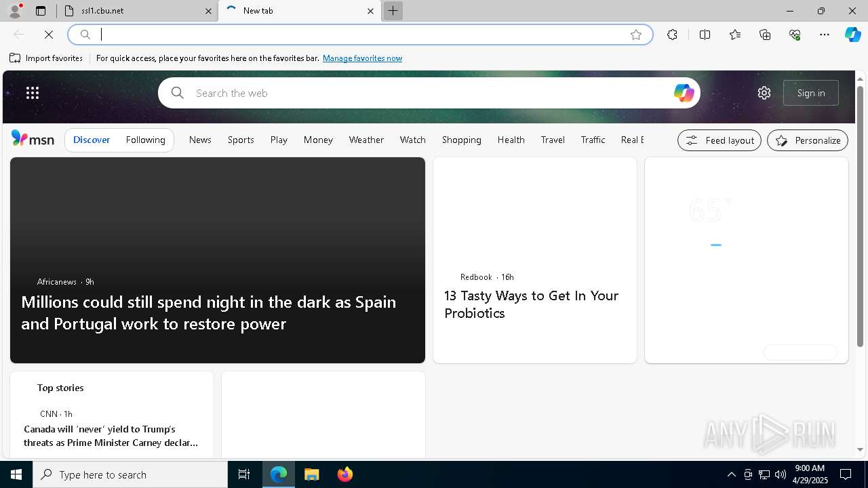Open Manage favorites now link
868x488 pixels.
(362, 58)
